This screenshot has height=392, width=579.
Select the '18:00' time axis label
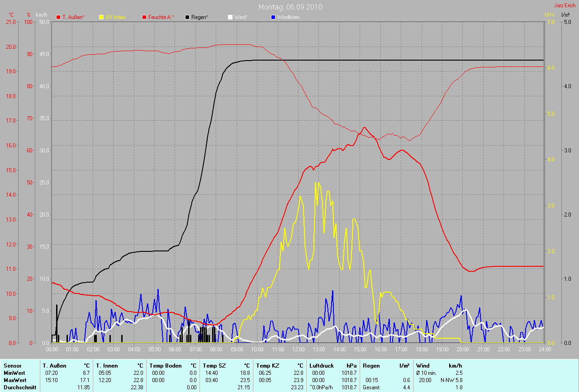tap(422, 349)
